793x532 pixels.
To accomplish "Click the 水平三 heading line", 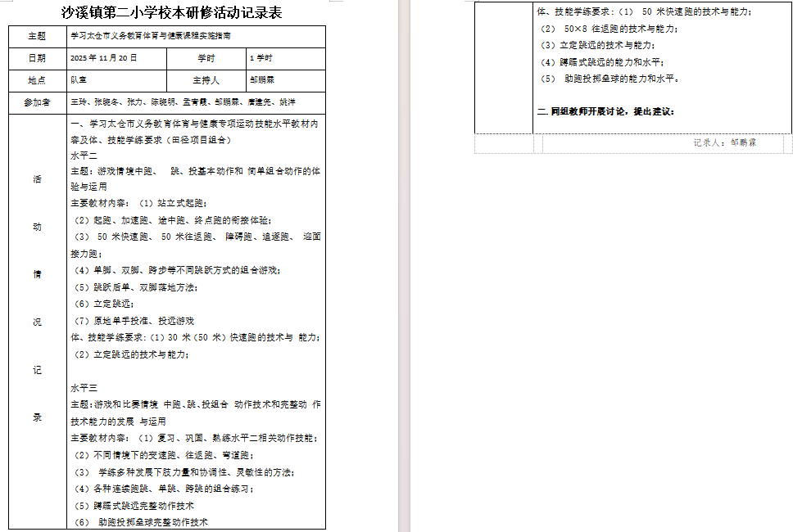I will click(x=84, y=387).
